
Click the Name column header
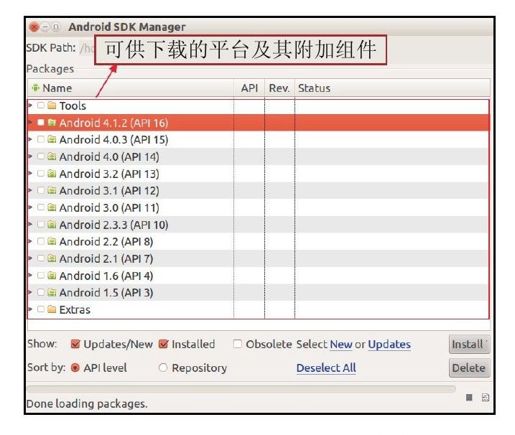click(x=130, y=88)
